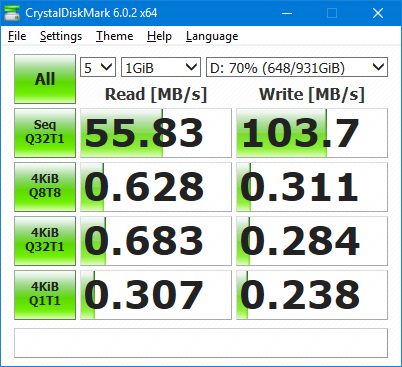Start the 4KiB Q8T8 test
Screen dimensions: 402x367
45,187
